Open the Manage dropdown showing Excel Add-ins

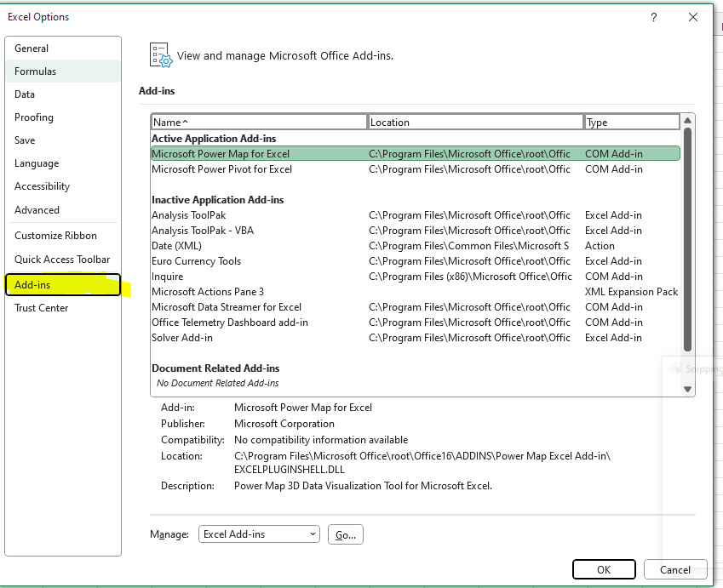(x=259, y=534)
